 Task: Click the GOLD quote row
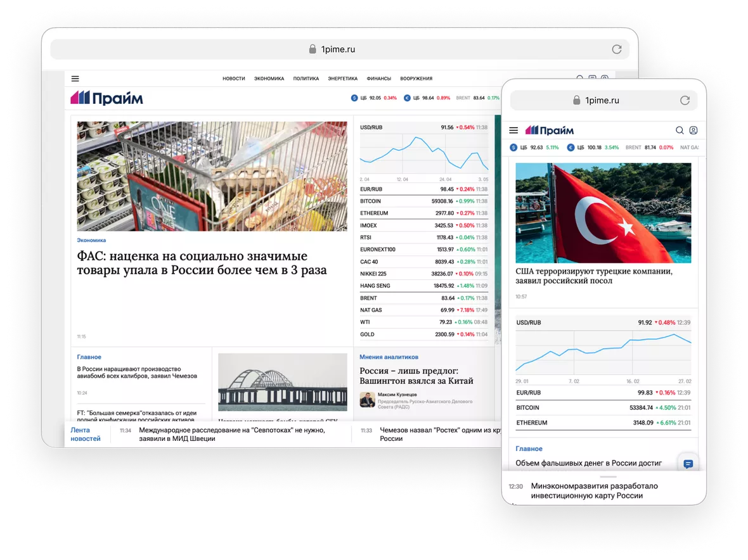click(424, 334)
